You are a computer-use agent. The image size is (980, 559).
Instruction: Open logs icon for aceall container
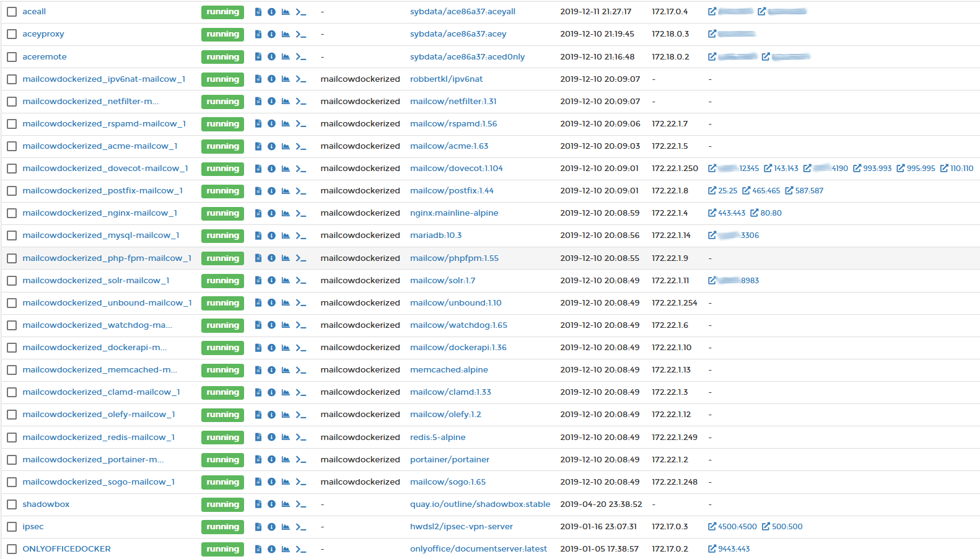pyautogui.click(x=258, y=12)
